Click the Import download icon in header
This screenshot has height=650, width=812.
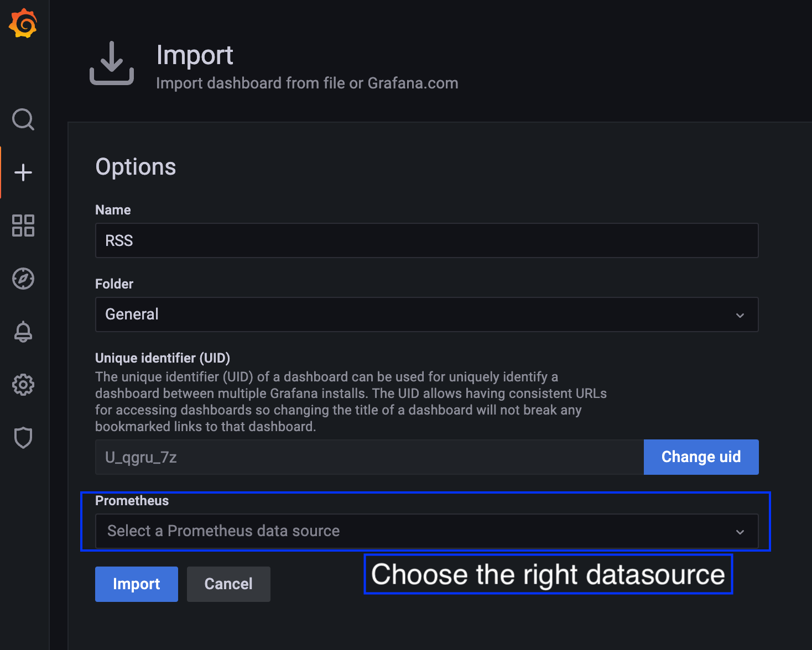coord(112,63)
